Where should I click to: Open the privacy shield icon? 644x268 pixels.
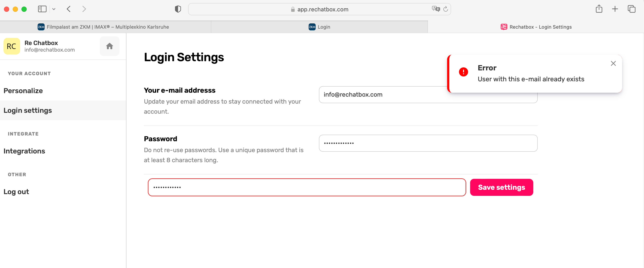click(x=178, y=9)
